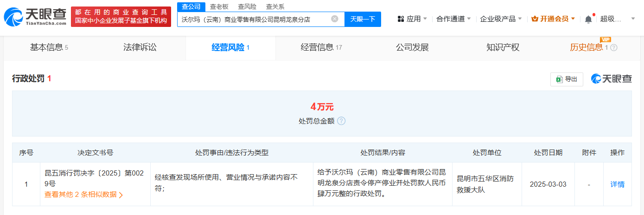Screen dimensions: 644x215
Task: Click the penalty result cell text 给予沃尔玛
Action: coord(381,183)
